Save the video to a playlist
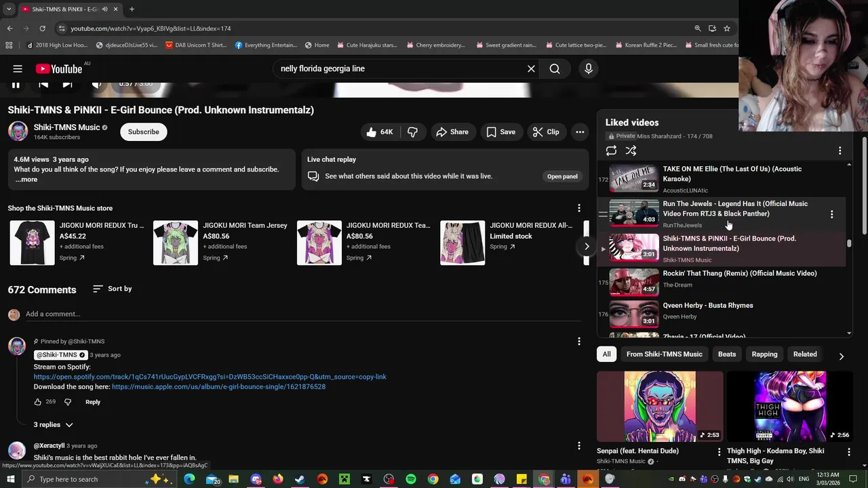The image size is (868, 488). click(501, 132)
